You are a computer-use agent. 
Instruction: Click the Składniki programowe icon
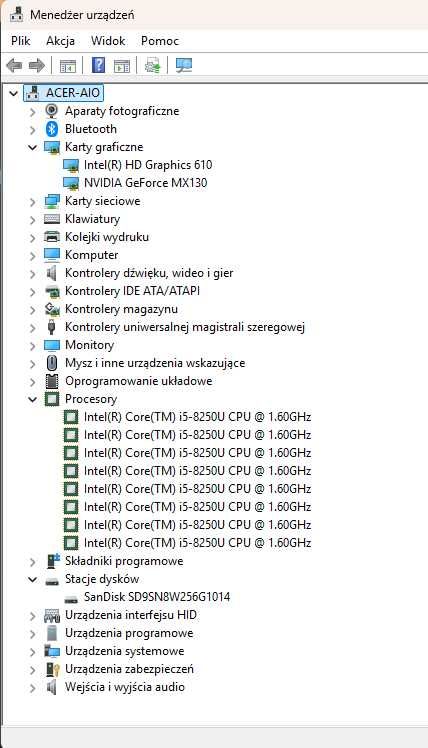[x=52, y=561]
